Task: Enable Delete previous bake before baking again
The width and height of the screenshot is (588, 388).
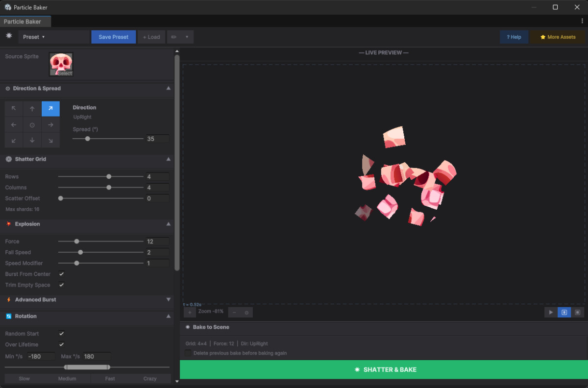Action: 188,353
